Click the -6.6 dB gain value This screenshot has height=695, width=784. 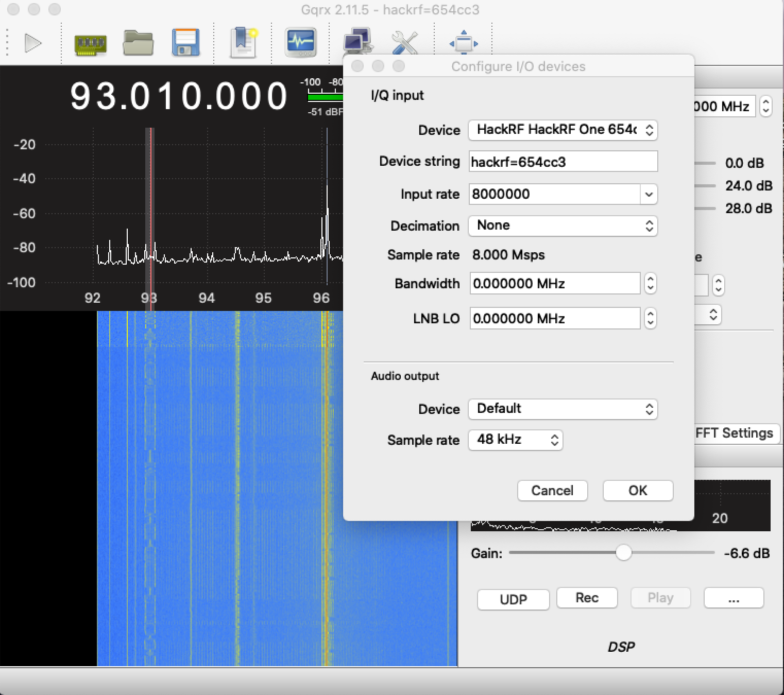746,553
